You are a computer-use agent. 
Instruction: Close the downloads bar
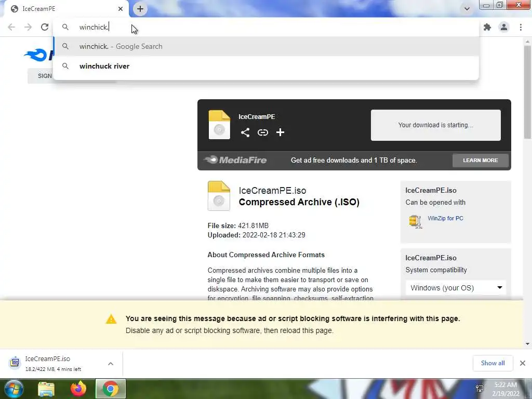[523, 363]
